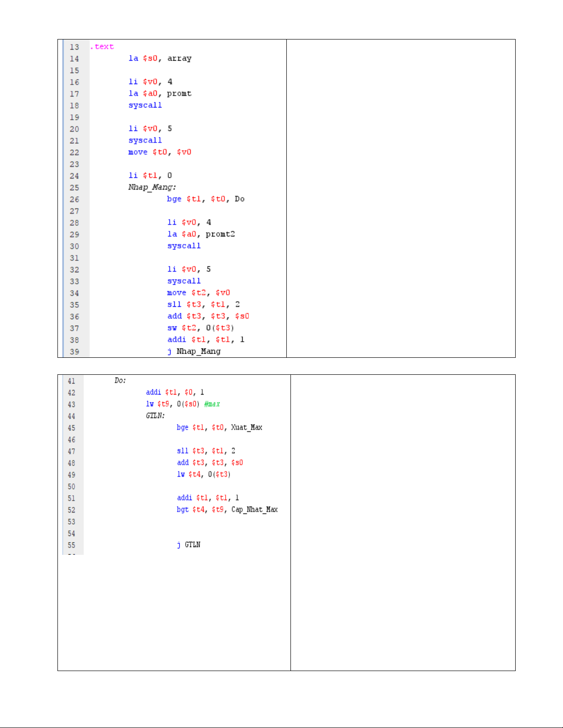Click the 'move $t0, $v0' instruction

tap(159, 152)
